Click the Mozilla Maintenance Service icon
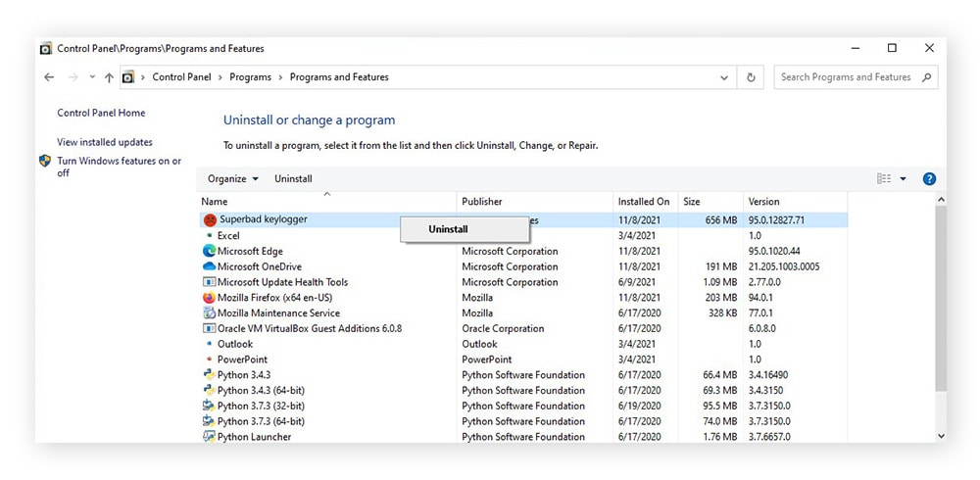Image resolution: width=980 pixels, height=480 pixels. (210, 313)
